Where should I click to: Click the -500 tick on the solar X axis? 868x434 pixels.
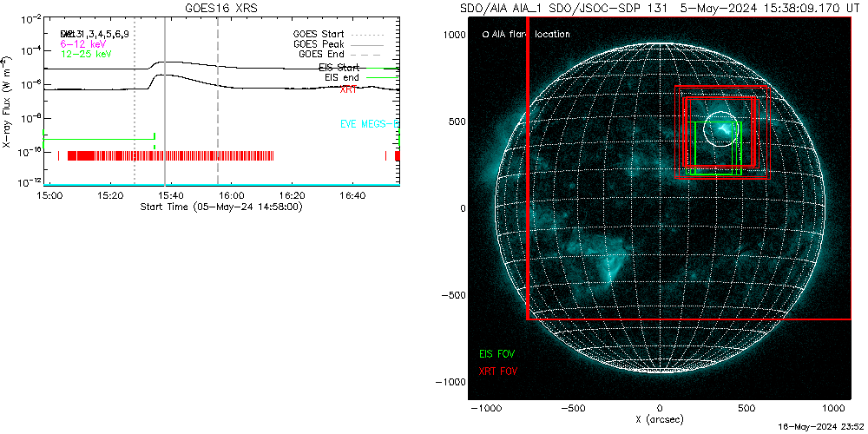(572, 409)
